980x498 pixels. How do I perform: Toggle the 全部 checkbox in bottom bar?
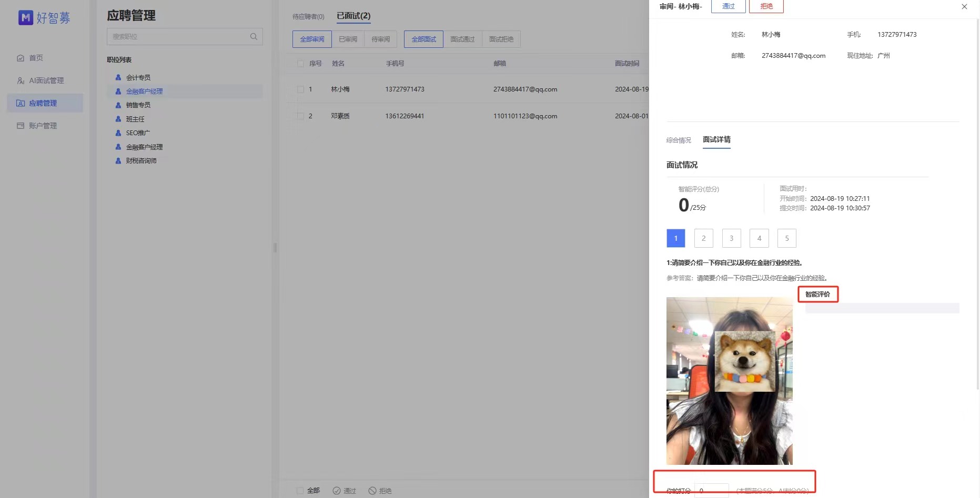(300, 491)
